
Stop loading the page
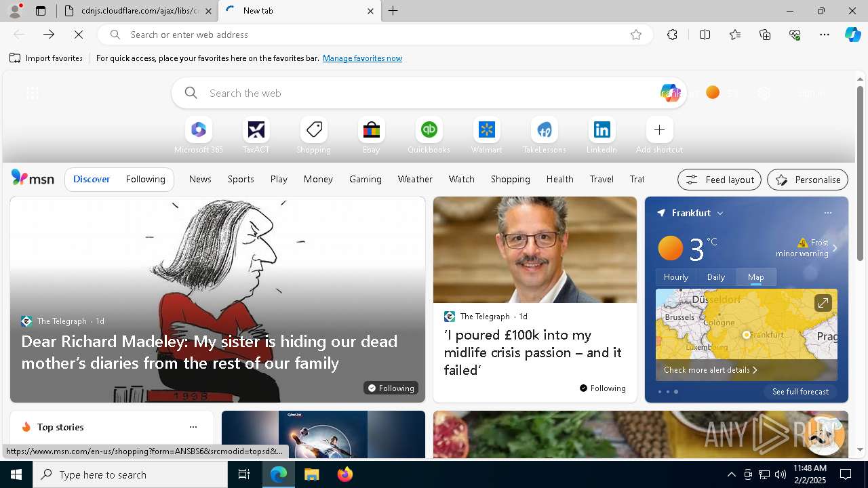(79, 35)
